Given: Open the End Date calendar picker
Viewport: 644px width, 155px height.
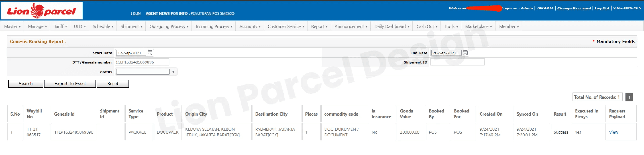Looking at the screenshot, I should tap(465, 53).
